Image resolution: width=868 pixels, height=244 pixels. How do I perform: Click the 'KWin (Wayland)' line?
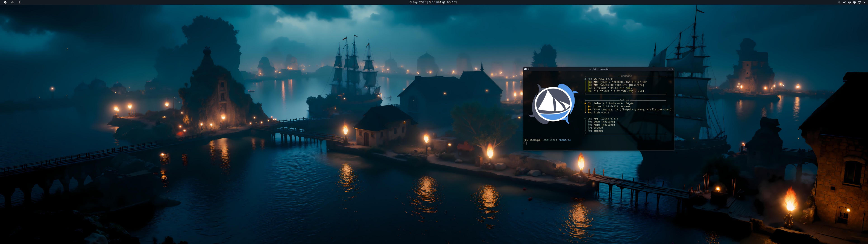[602, 125]
